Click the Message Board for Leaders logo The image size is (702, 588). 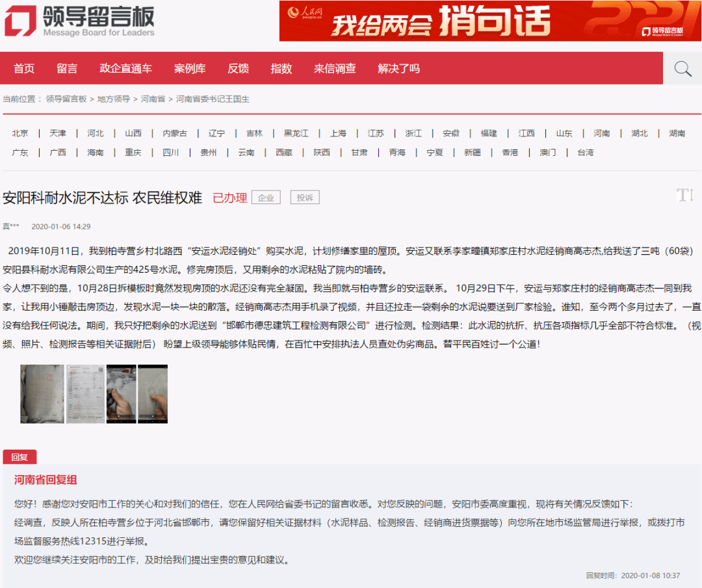79,22
